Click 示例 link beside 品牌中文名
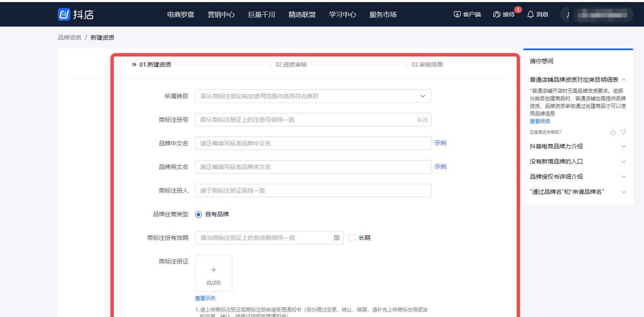This screenshot has height=317, width=644. click(x=440, y=143)
